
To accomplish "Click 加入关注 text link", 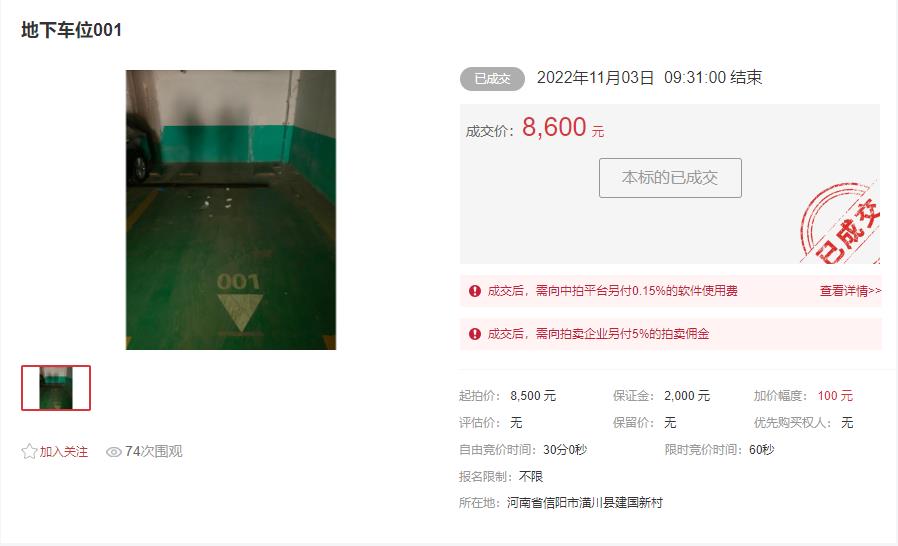I will pos(64,452).
